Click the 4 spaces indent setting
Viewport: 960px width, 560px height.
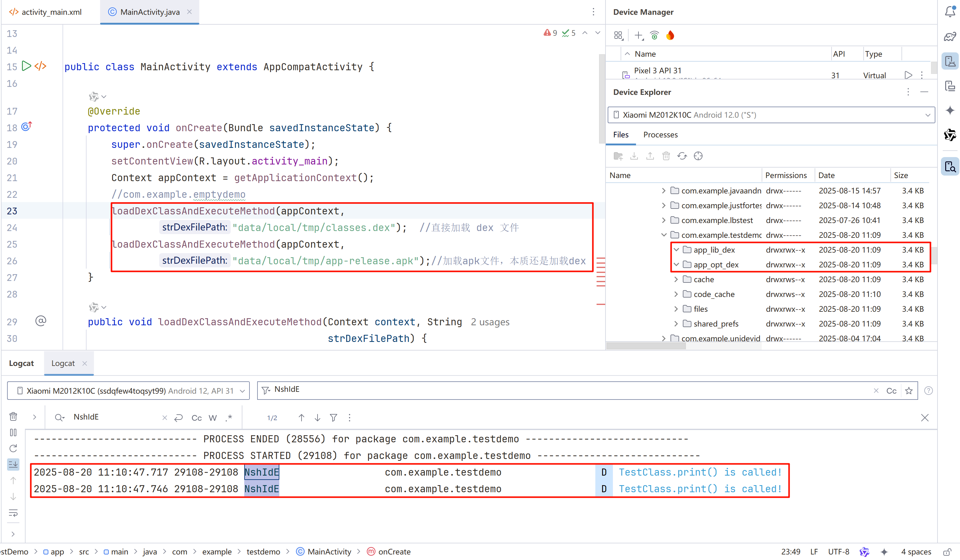[x=916, y=552]
